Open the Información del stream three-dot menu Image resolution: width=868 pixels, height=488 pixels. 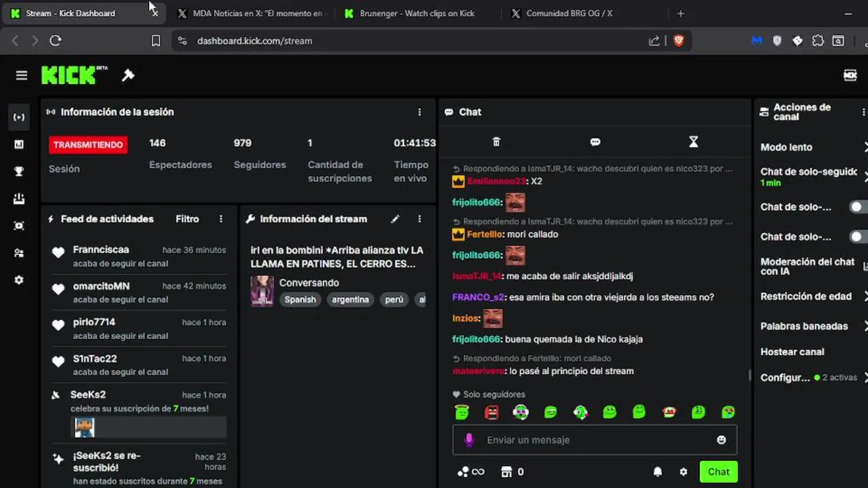click(x=419, y=219)
